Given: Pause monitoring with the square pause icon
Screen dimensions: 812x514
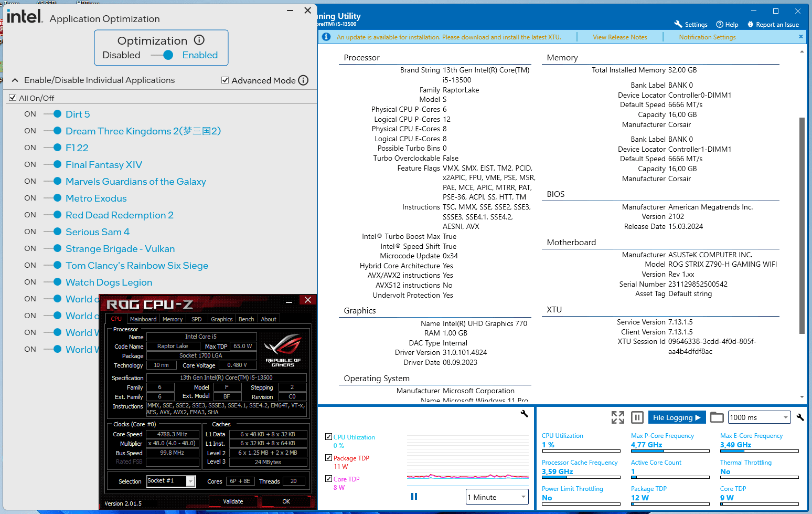Looking at the screenshot, I should click(x=637, y=417).
